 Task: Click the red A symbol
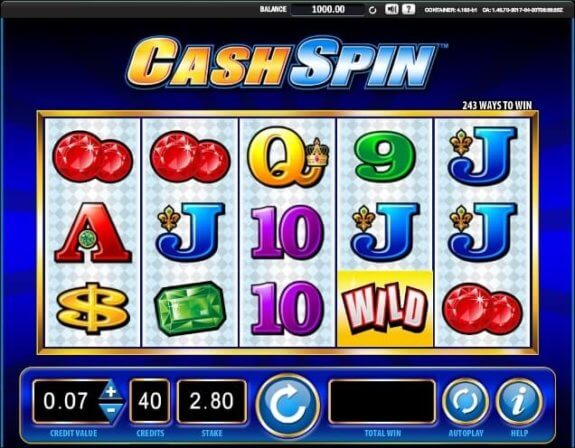(93, 233)
